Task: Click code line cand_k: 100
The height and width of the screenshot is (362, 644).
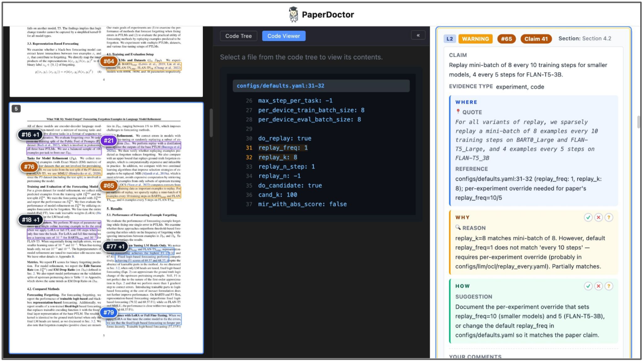Action: coord(277,195)
